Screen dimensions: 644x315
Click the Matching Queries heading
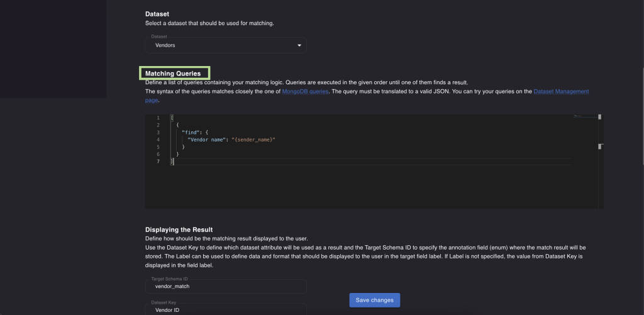pyautogui.click(x=173, y=74)
